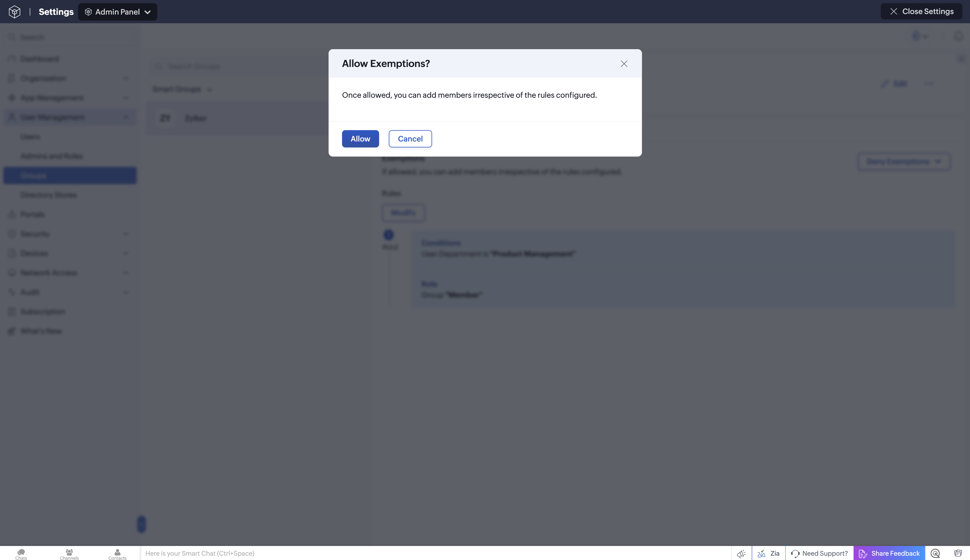Click the @ mentions icon in bottom bar
Image resolution: width=970 pixels, height=560 pixels.
(935, 554)
